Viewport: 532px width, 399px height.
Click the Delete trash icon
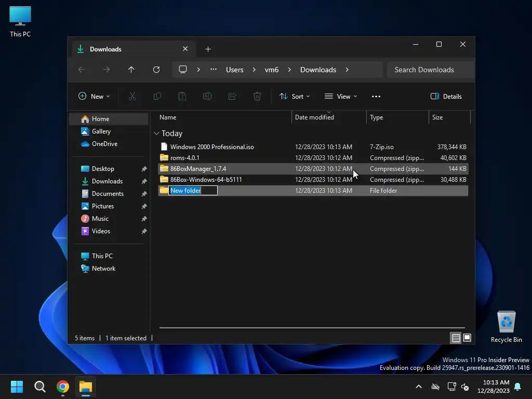coord(257,96)
